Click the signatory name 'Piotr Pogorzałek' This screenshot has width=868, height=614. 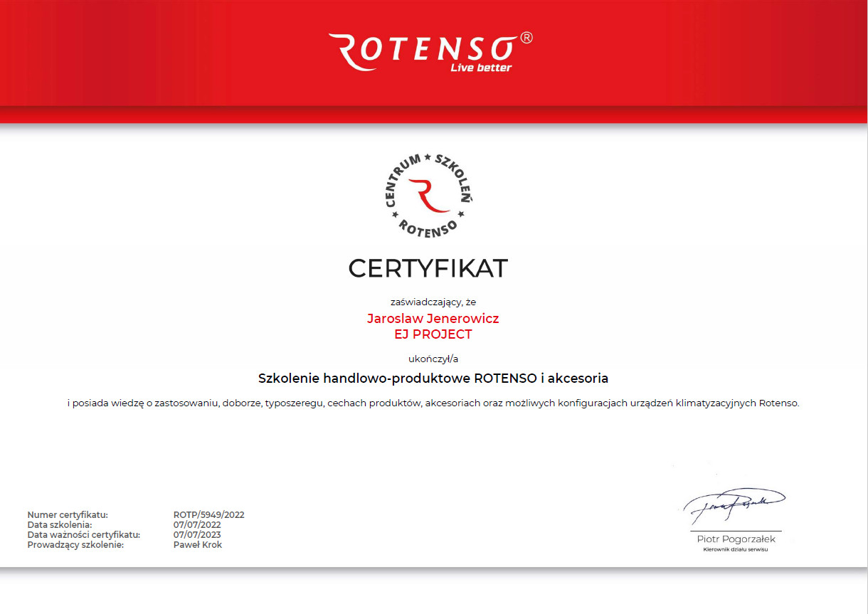click(x=736, y=539)
